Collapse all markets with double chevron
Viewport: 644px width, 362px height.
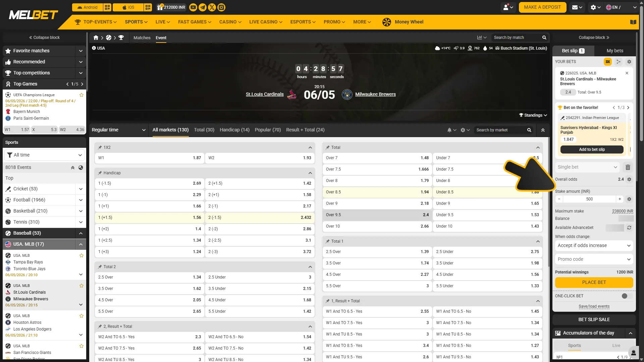(x=543, y=130)
